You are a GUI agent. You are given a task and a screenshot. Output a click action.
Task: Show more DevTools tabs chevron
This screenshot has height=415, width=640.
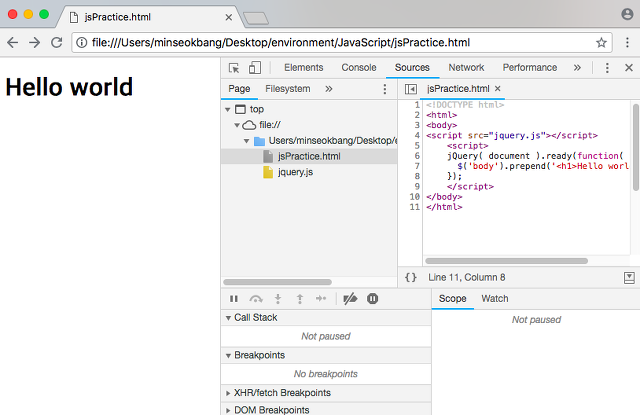[x=577, y=68]
